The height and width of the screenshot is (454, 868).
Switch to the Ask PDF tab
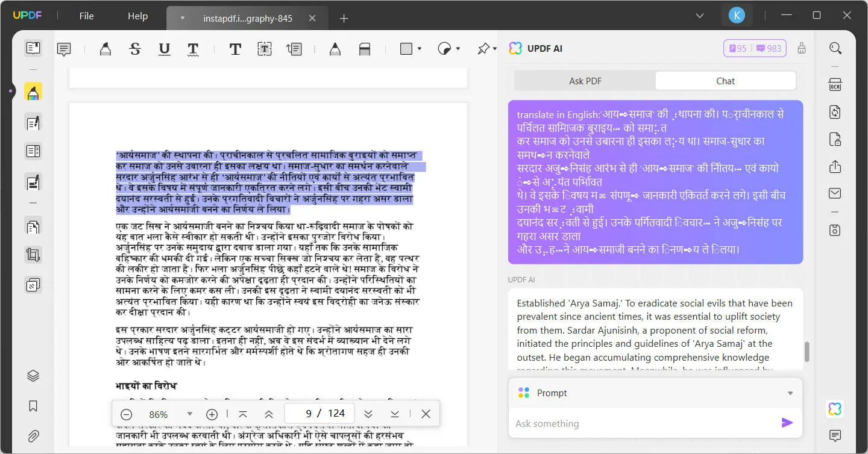coord(585,81)
